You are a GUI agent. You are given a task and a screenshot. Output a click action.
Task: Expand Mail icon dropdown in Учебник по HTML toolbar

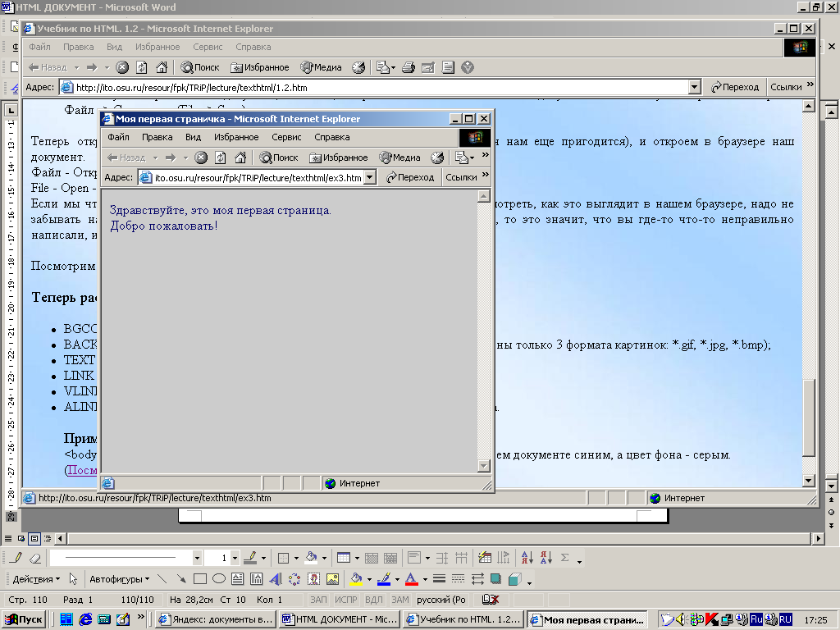[x=393, y=67]
